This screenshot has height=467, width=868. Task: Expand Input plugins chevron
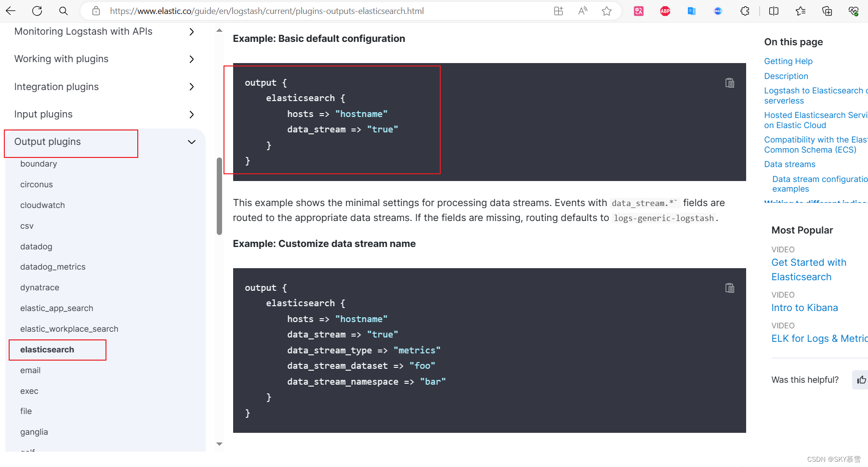tap(192, 115)
